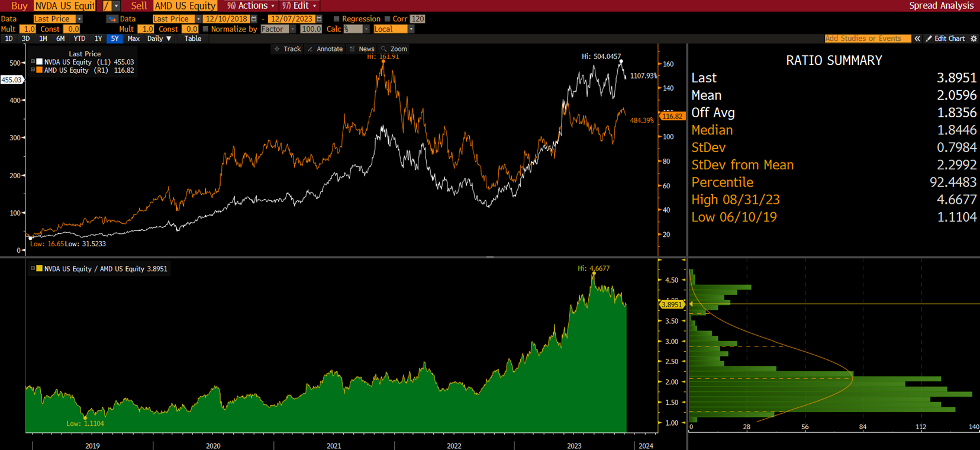The height and width of the screenshot is (450, 980).
Task: Click the spread operator slash field
Action: pyautogui.click(x=107, y=6)
